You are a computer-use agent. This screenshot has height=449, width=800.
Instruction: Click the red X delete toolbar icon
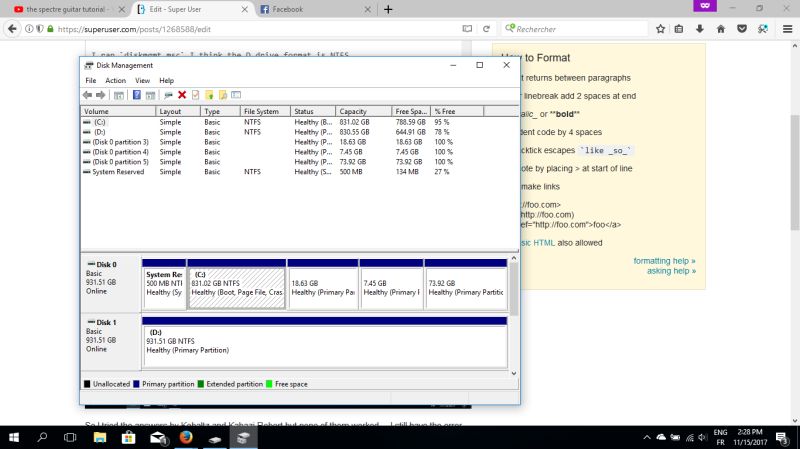tap(182, 95)
